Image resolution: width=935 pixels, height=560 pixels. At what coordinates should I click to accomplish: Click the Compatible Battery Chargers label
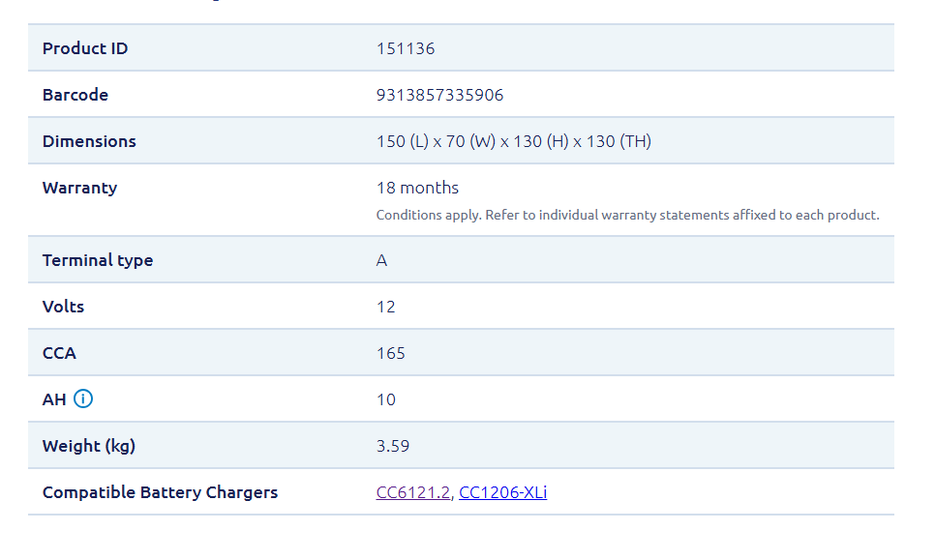(160, 492)
